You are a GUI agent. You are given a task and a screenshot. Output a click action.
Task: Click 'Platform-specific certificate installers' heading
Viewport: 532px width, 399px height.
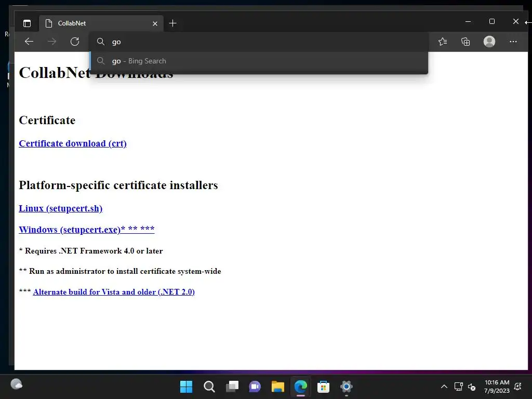click(118, 185)
